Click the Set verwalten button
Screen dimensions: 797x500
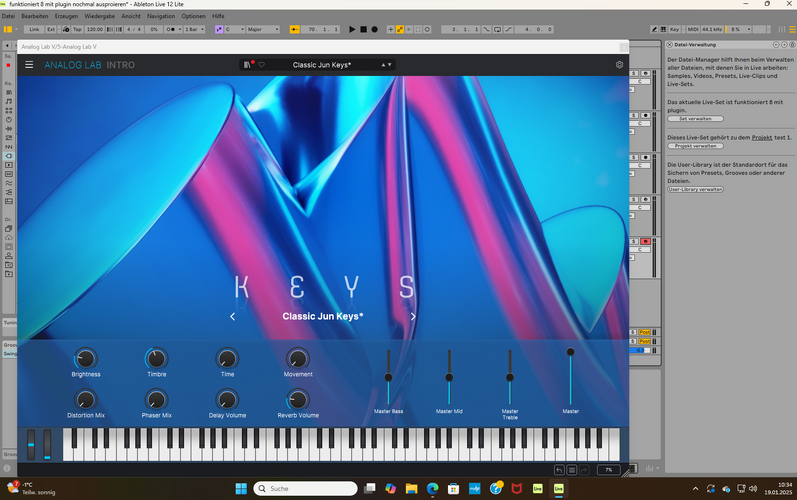click(695, 119)
